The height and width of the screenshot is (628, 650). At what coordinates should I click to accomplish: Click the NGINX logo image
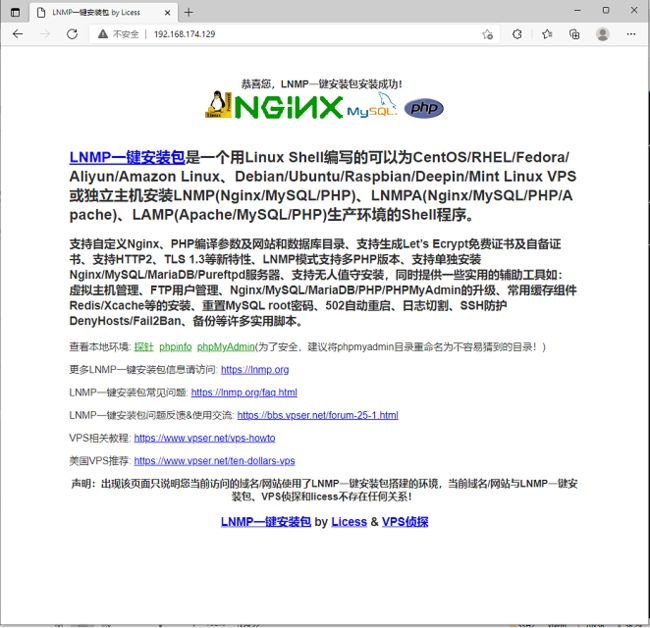pyautogui.click(x=288, y=107)
